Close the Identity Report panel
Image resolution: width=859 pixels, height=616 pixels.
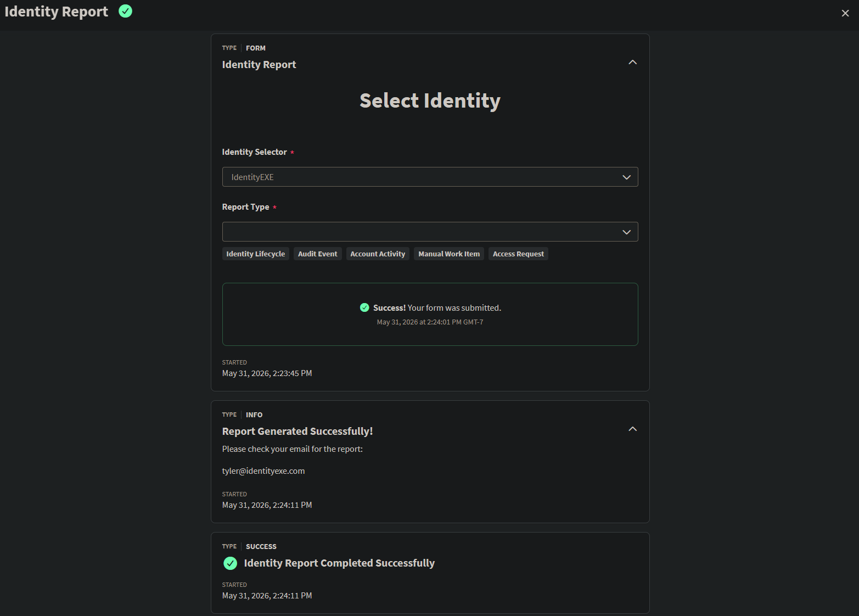[x=845, y=13]
